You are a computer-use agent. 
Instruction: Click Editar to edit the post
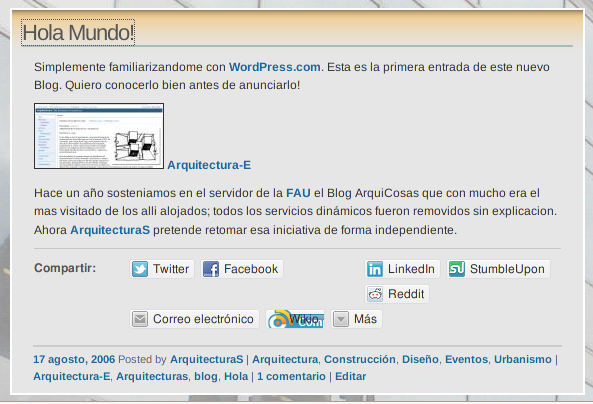pos(351,376)
